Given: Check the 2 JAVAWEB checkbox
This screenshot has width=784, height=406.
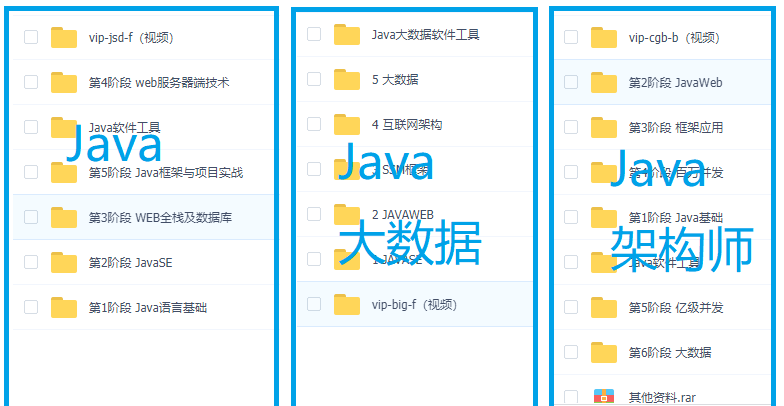Looking at the screenshot, I should coord(314,214).
